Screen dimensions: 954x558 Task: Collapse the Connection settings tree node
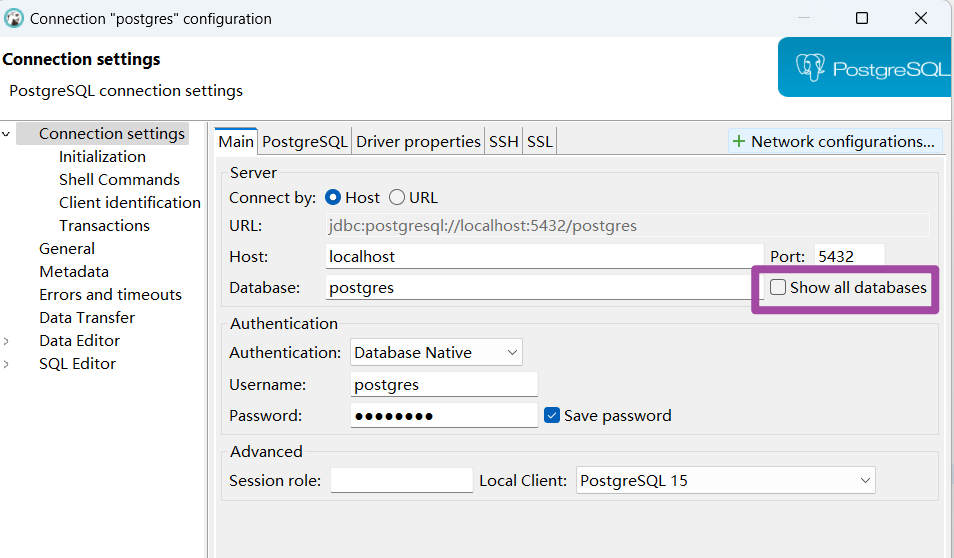pyautogui.click(x=8, y=134)
